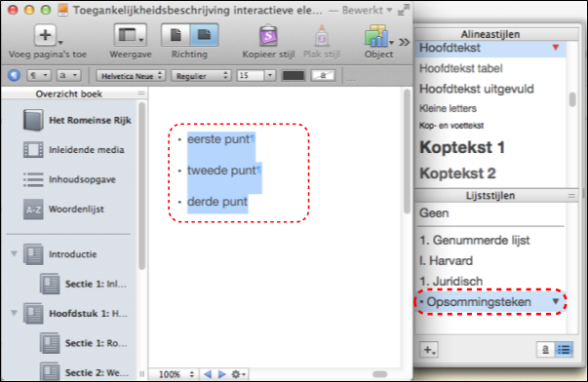Enter full screen with title bar arrows
The height and width of the screenshot is (382, 588).
coord(404,10)
